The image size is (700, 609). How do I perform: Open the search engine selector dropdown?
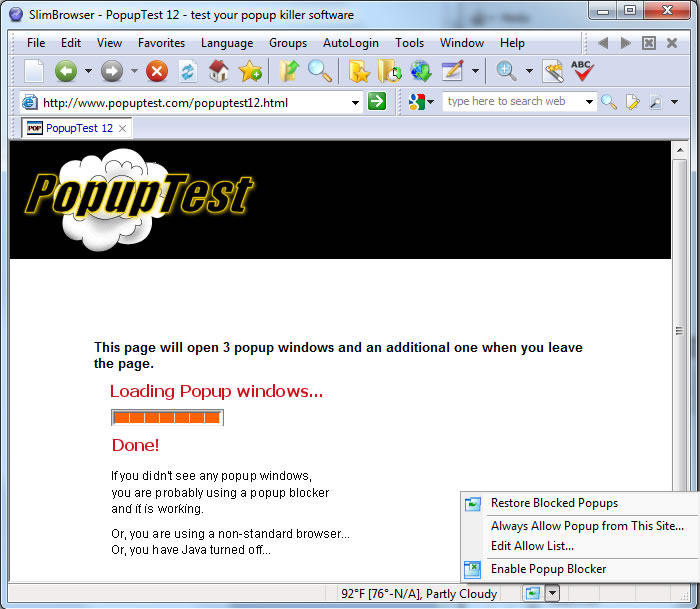[x=431, y=102]
